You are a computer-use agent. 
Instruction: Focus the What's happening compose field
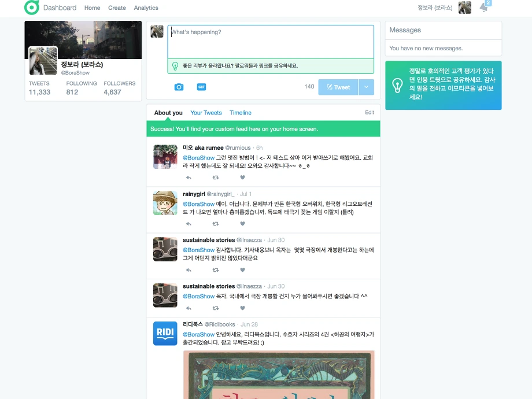click(271, 42)
